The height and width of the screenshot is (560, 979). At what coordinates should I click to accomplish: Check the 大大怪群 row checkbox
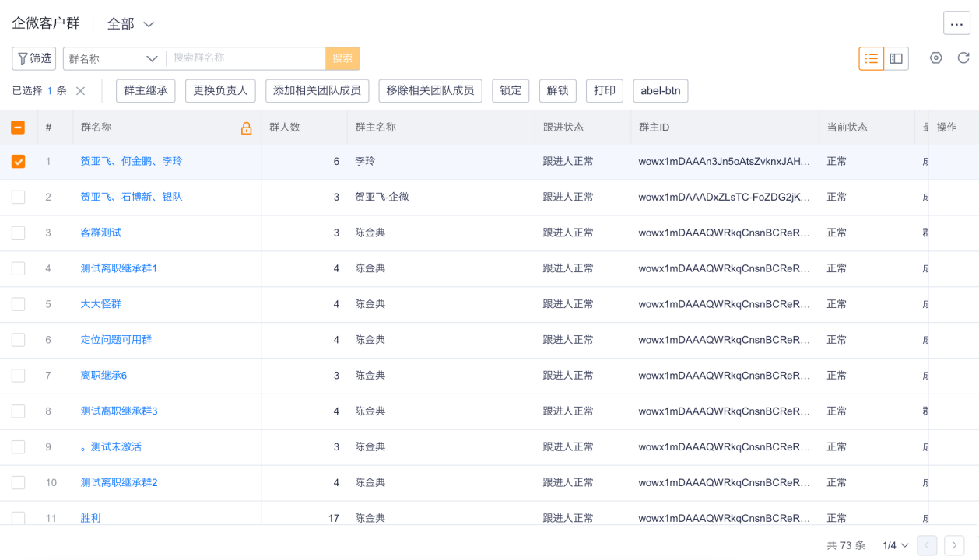coord(18,305)
